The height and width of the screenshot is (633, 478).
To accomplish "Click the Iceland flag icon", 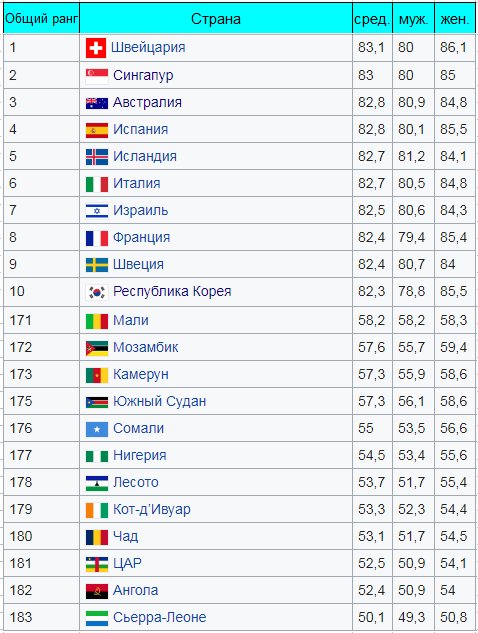I will (97, 157).
